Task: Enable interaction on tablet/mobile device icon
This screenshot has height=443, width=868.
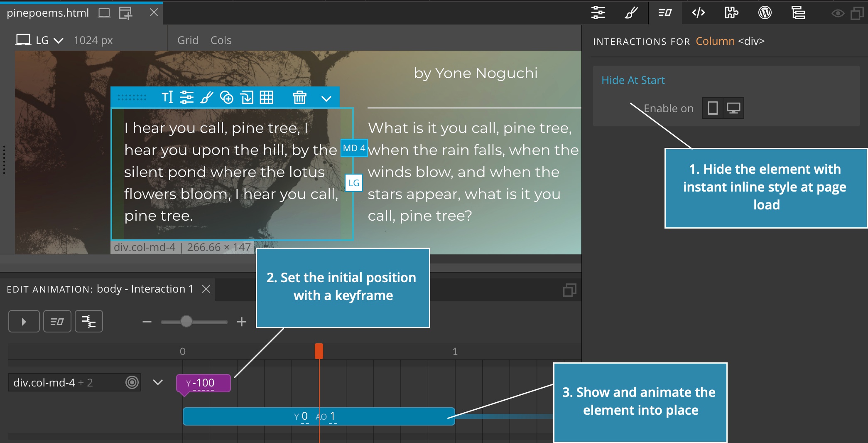Action: [713, 108]
